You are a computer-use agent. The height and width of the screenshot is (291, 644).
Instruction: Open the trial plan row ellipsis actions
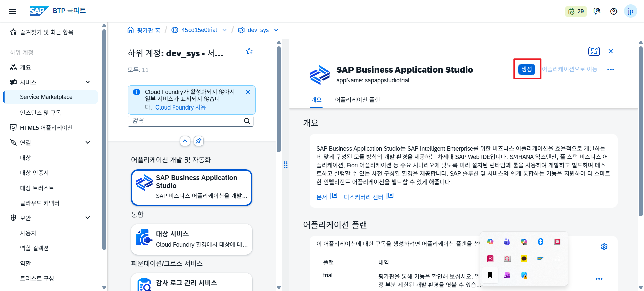[x=599, y=279]
